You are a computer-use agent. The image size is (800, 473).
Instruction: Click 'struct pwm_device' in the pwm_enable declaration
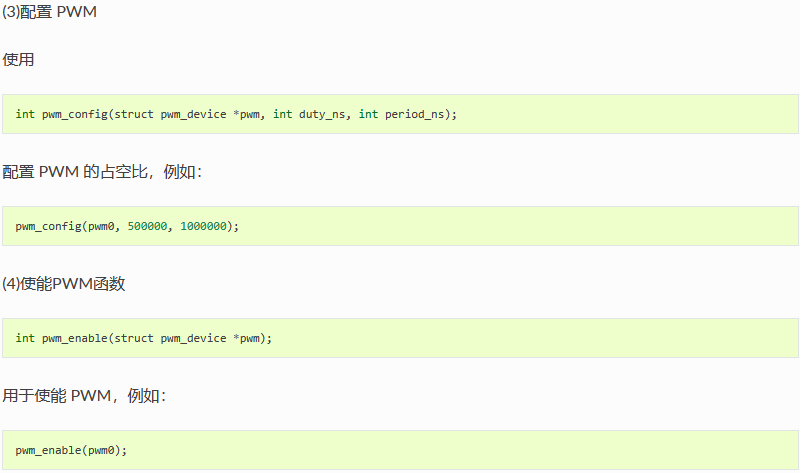pyautogui.click(x=170, y=338)
